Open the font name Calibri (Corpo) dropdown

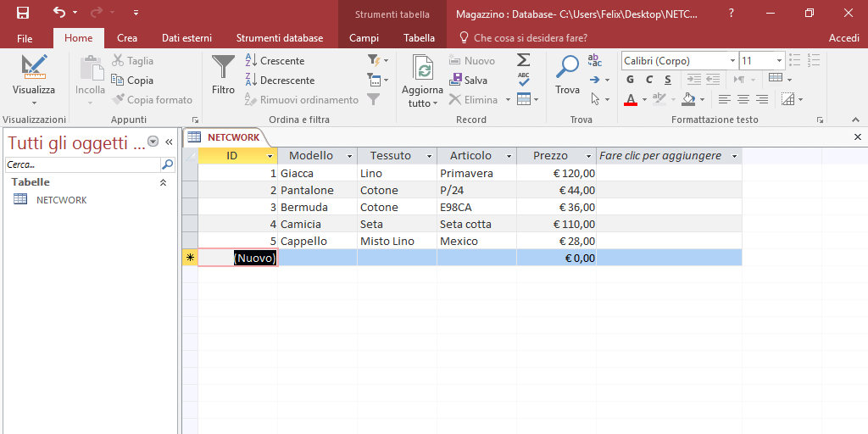[x=733, y=61]
